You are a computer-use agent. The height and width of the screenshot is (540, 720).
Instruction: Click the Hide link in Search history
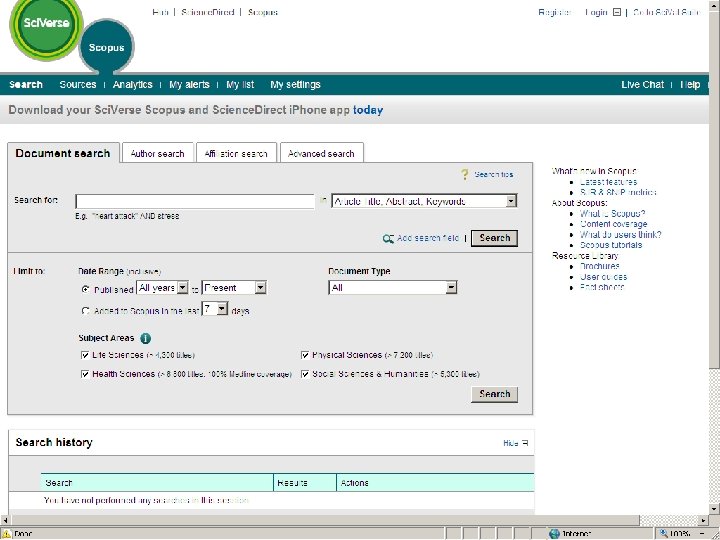click(x=511, y=443)
